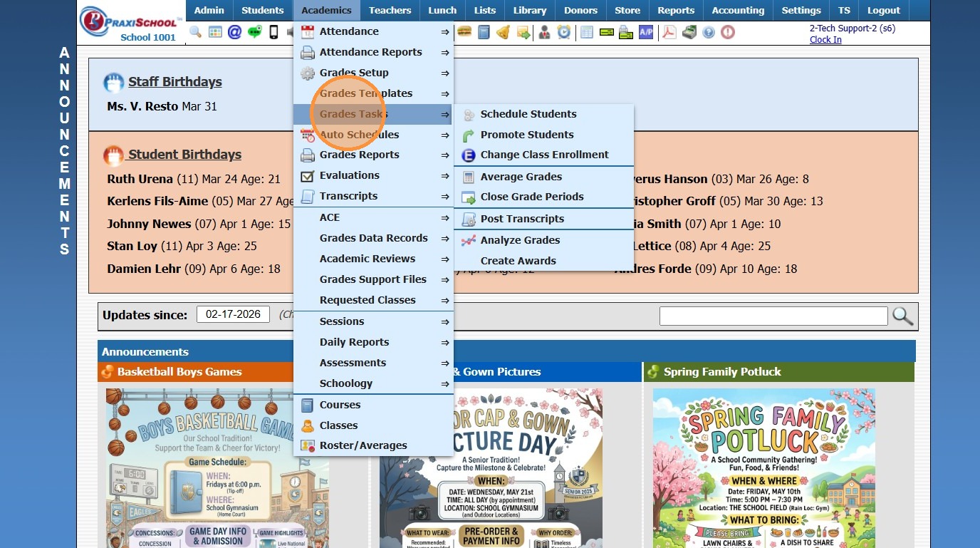The image size is (980, 548).
Task: Select Roster/Averages in the Academics menu
Action: coord(373,445)
